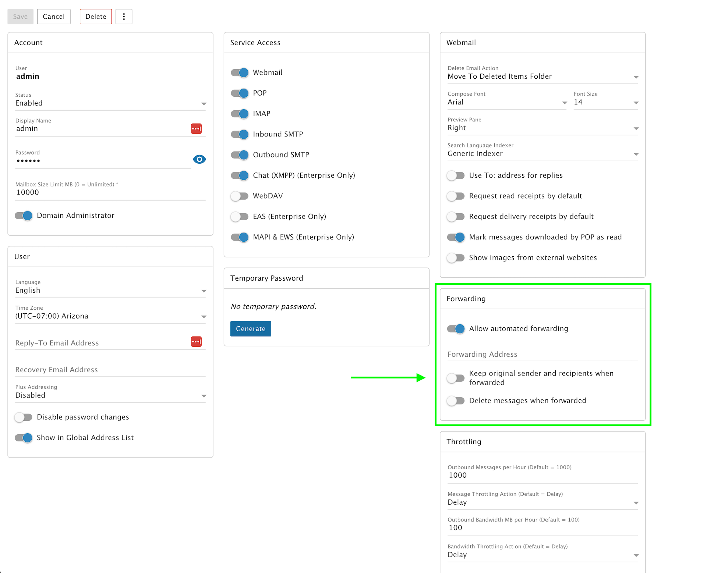The height and width of the screenshot is (573, 728).
Task: Expand the Time Zone dropdown
Action: 110,316
